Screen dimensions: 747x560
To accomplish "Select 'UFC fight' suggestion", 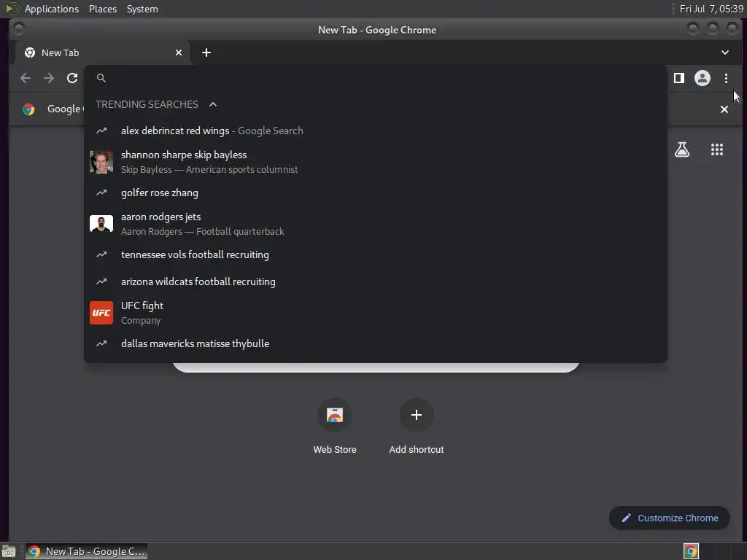I will coord(376,313).
